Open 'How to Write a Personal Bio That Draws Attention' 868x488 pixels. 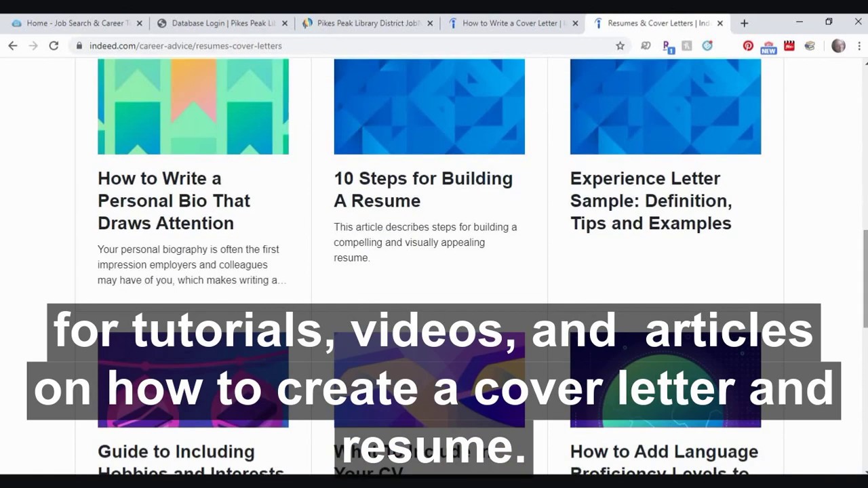pos(174,201)
